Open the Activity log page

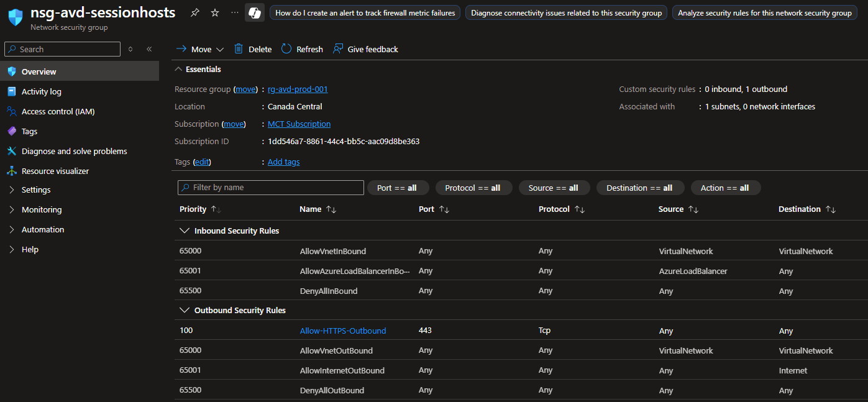tap(41, 92)
